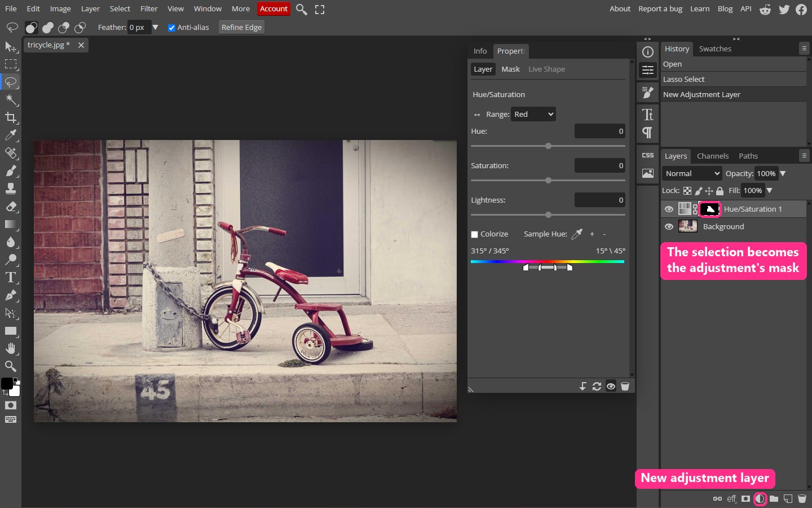Open the Filter menu
Screen dimensions: 812x508
[x=149, y=8]
